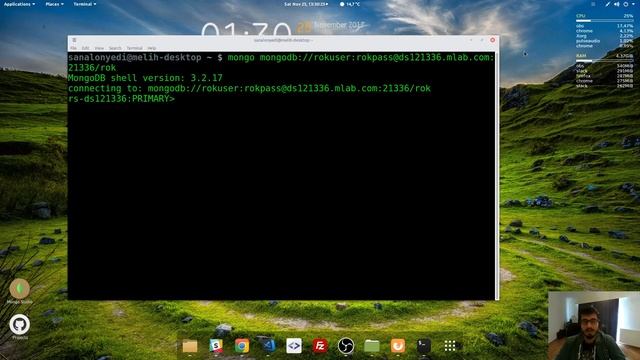The height and width of the screenshot is (360, 640).
Task: Click the terminal window menu icon
Action: [74, 40]
